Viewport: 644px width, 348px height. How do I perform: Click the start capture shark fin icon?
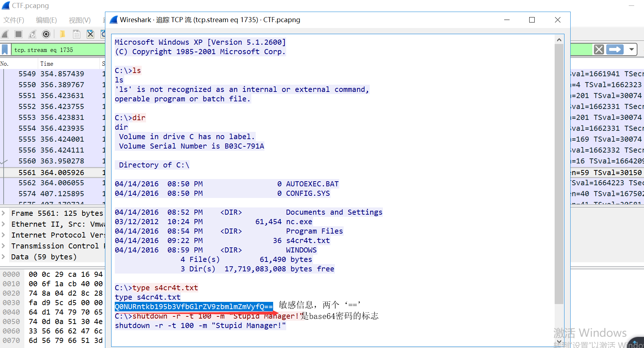(x=5, y=34)
